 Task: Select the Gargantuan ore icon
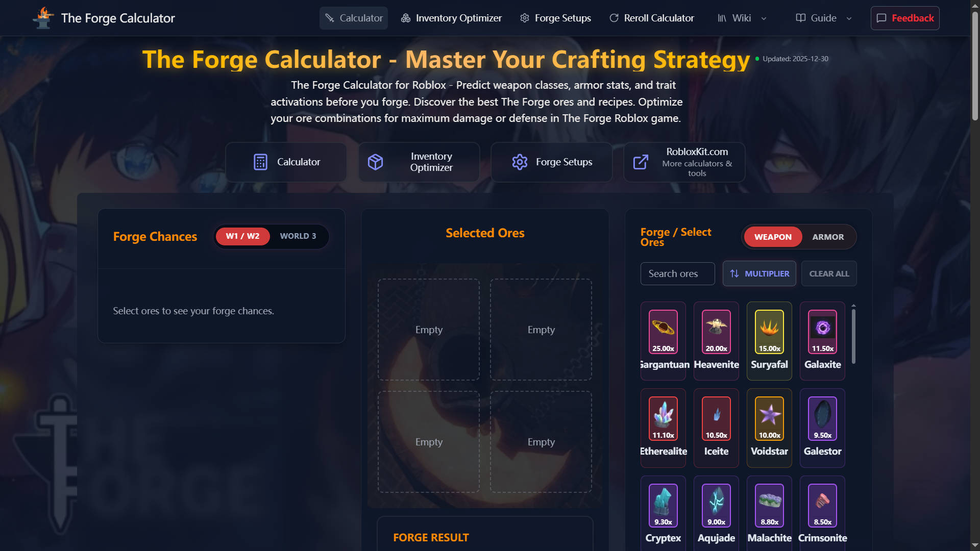tap(663, 332)
